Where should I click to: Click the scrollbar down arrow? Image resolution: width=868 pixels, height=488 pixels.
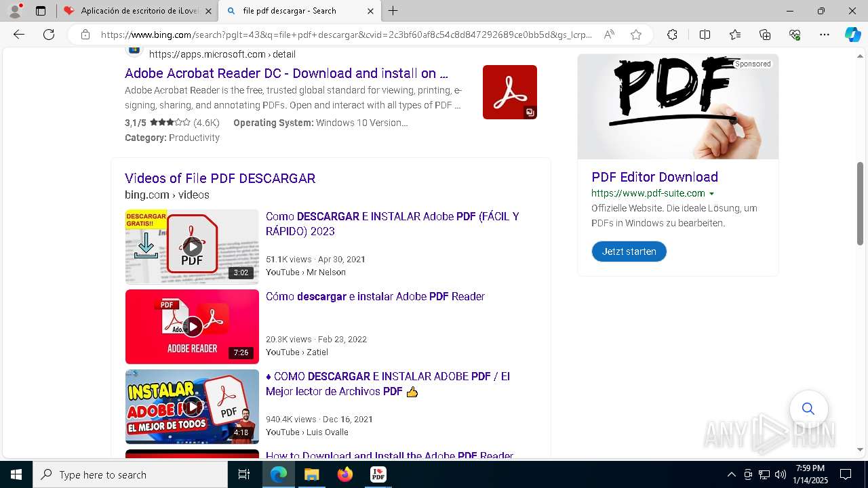[x=861, y=449]
